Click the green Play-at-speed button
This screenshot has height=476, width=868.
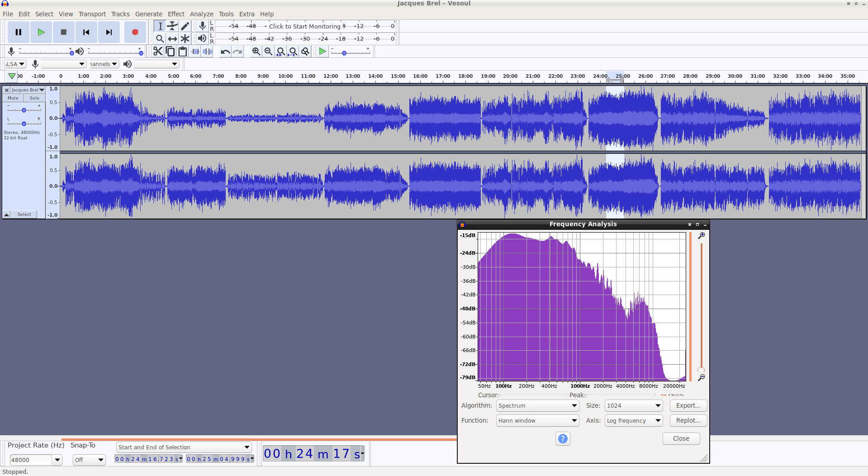coord(323,52)
